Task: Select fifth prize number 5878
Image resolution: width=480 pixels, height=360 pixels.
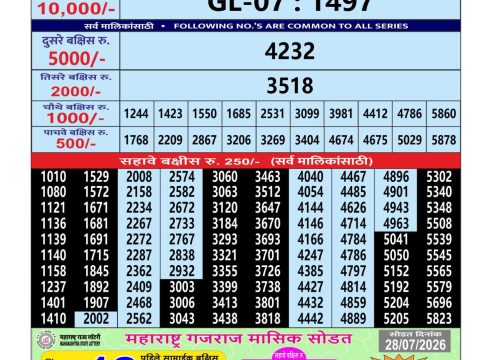Action: [x=444, y=140]
